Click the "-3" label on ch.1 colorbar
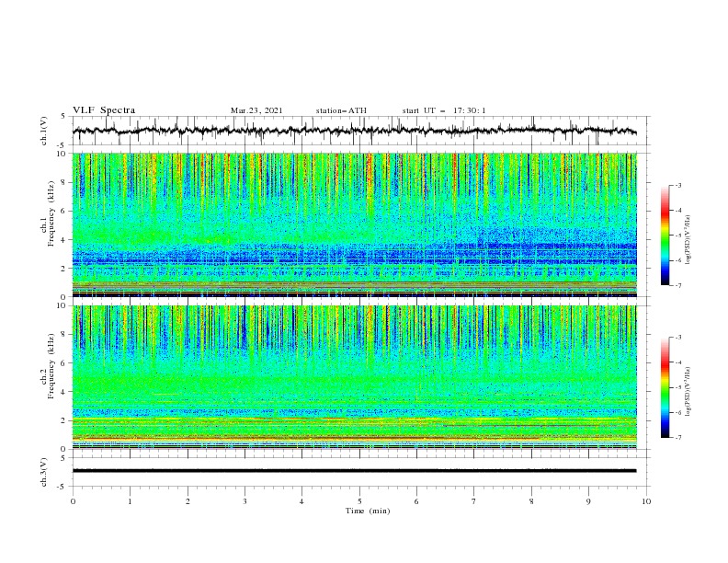The width and height of the screenshot is (728, 563). pyautogui.click(x=678, y=185)
